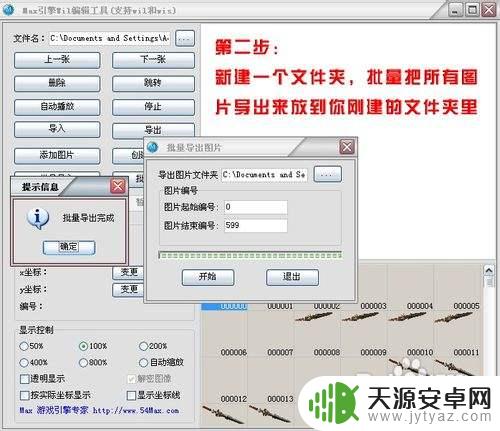Click the thumbnail list scroll up arrow
The width and height of the screenshot is (500, 431).
(x=489, y=271)
